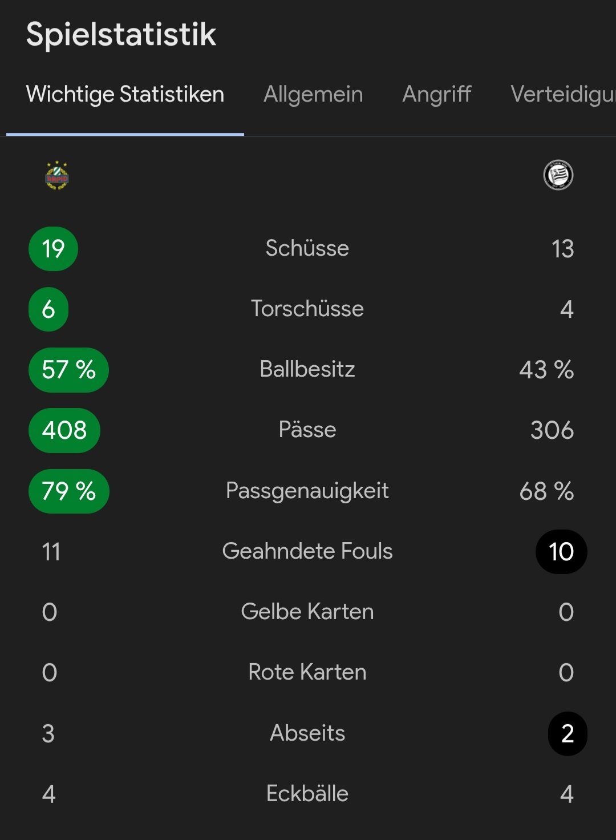Click the Schüsse stat label
The width and height of the screenshot is (616, 840).
click(307, 248)
